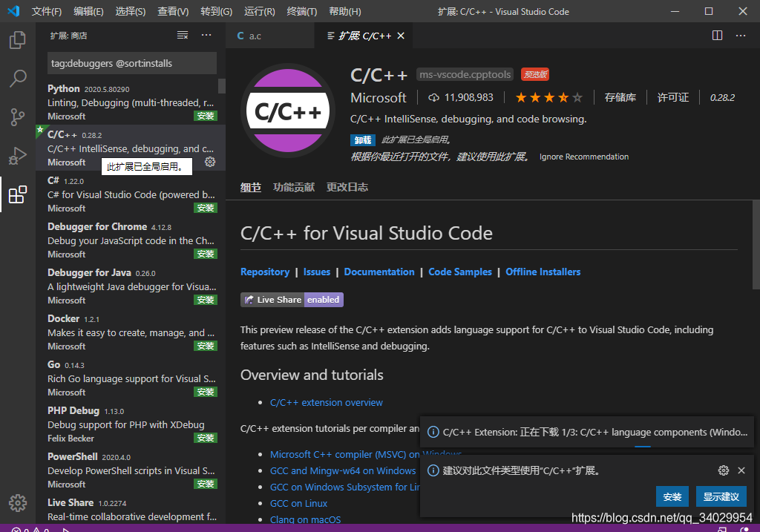Viewport: 760px width, 532px height.
Task: Open Clang on macOS link
Action: 305,519
